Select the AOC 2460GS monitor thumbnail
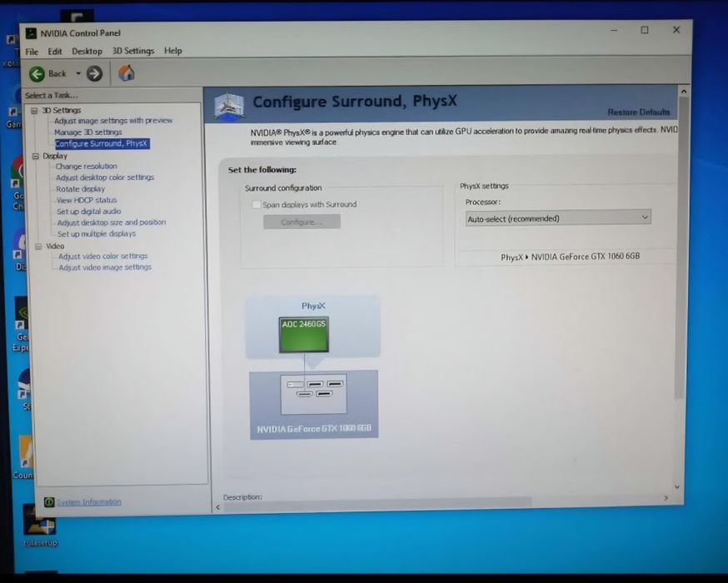 pos(304,335)
